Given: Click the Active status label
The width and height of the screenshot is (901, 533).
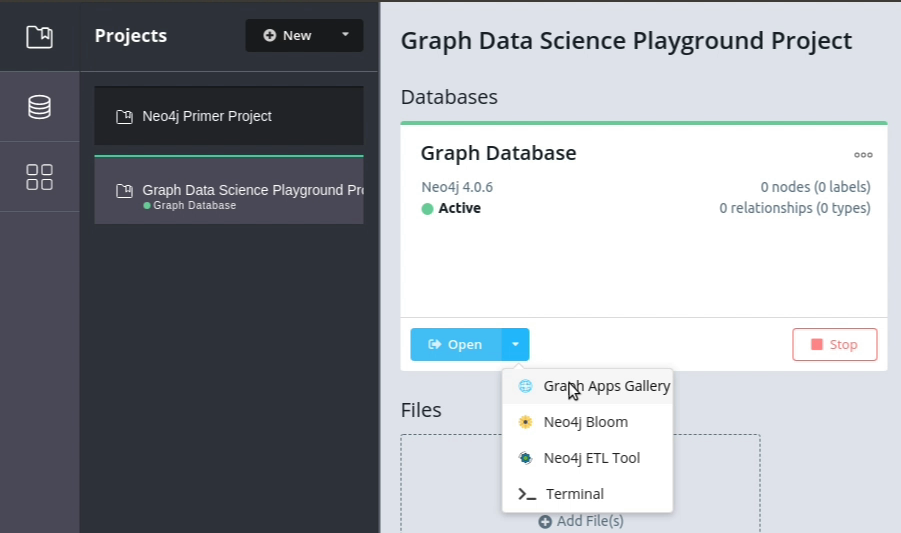Looking at the screenshot, I should coord(459,208).
